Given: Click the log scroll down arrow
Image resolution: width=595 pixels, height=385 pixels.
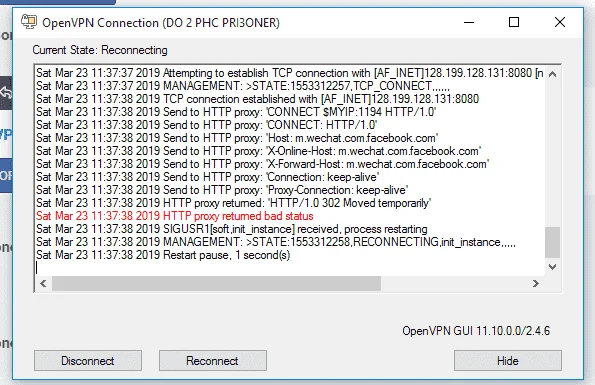Looking at the screenshot, I should click(552, 267).
